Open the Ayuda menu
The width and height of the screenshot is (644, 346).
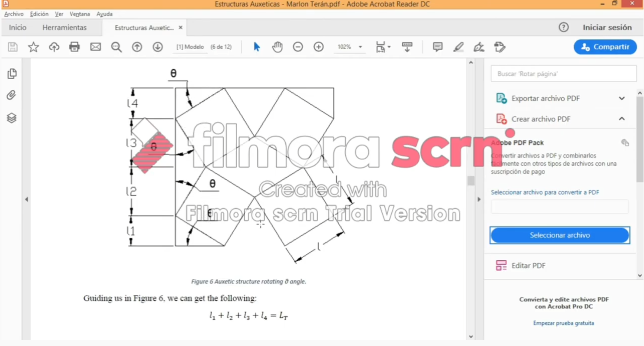tap(104, 14)
